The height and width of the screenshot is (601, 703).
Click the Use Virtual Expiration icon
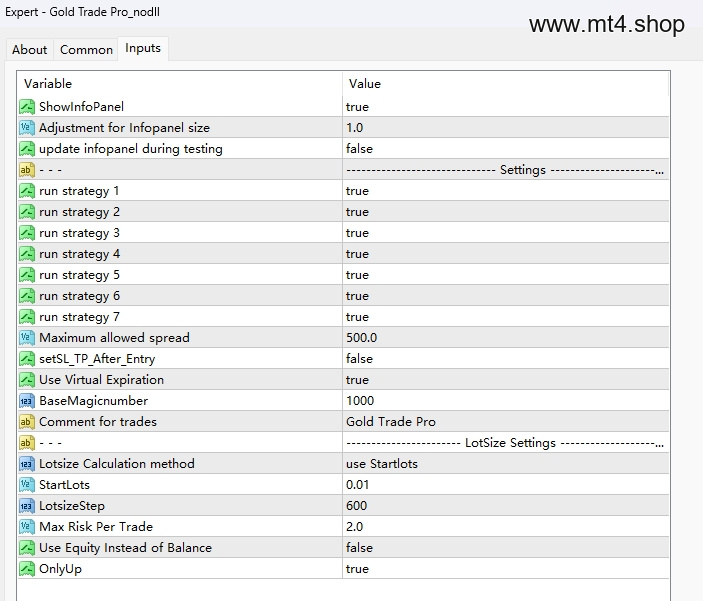tap(27, 380)
